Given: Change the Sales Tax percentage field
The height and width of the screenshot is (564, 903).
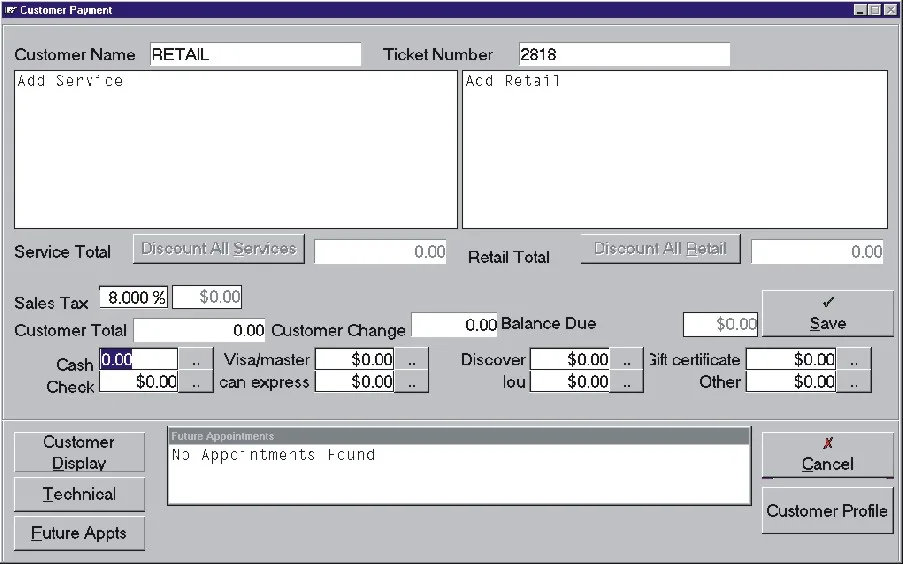Looking at the screenshot, I should 134,297.
